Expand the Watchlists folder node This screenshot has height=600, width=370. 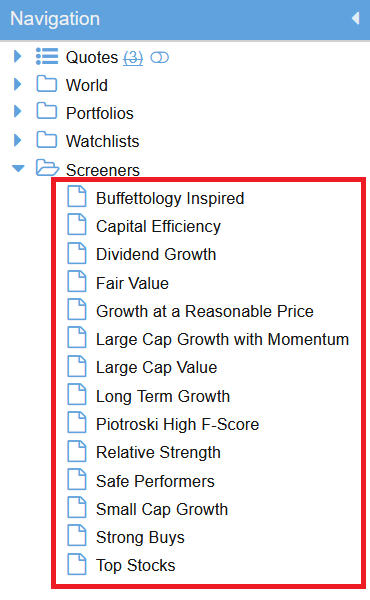(17, 140)
